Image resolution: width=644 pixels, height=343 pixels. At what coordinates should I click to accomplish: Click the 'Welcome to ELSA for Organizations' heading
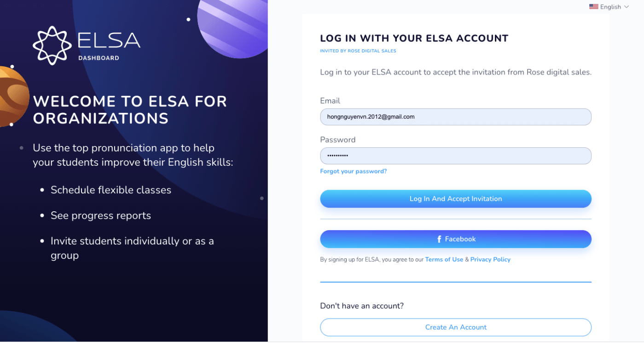pos(130,110)
